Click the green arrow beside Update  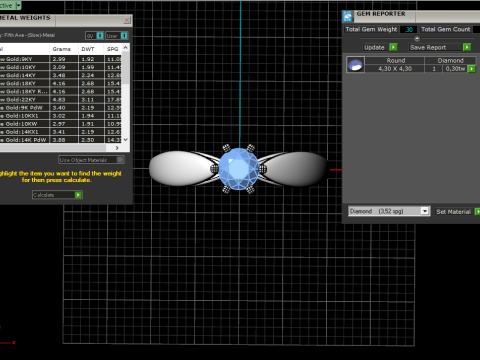[393, 47]
